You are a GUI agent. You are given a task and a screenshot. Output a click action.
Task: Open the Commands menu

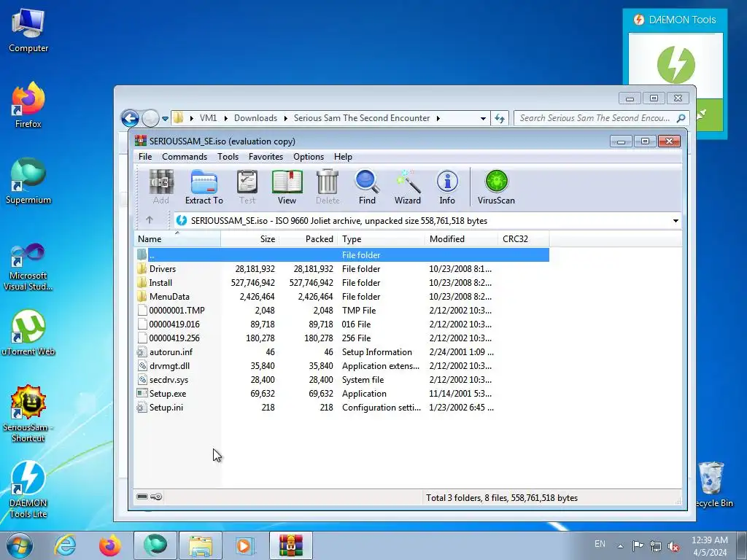click(x=185, y=157)
